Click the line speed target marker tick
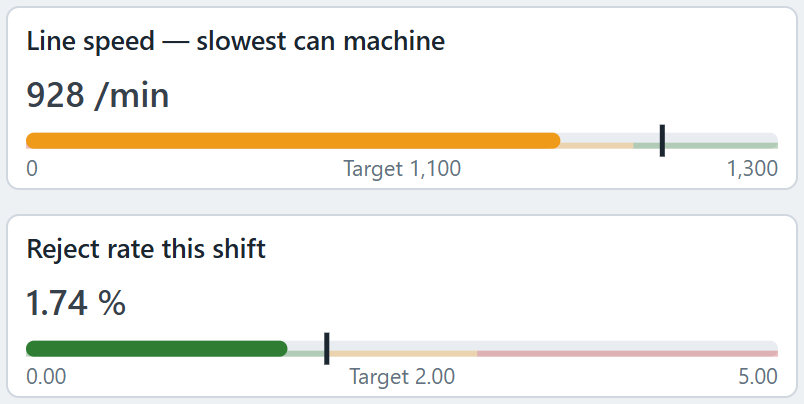Viewport: 804px width, 404px height. click(x=662, y=140)
